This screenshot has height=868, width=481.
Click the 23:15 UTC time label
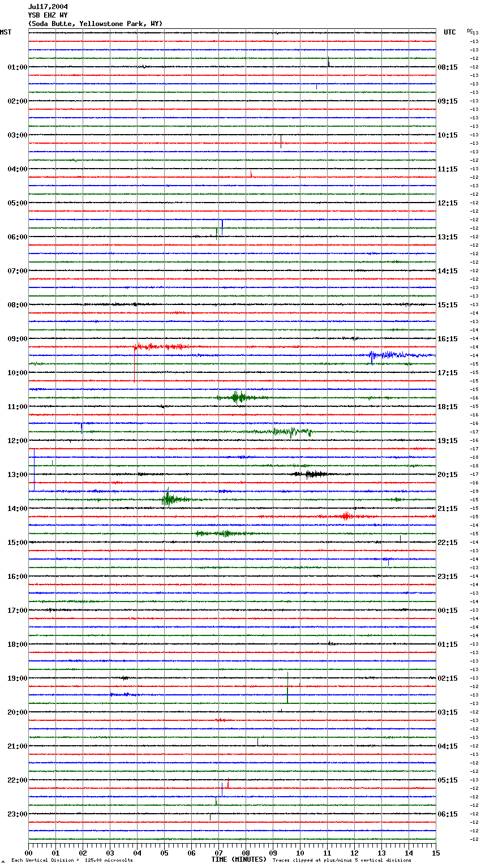pos(448,577)
